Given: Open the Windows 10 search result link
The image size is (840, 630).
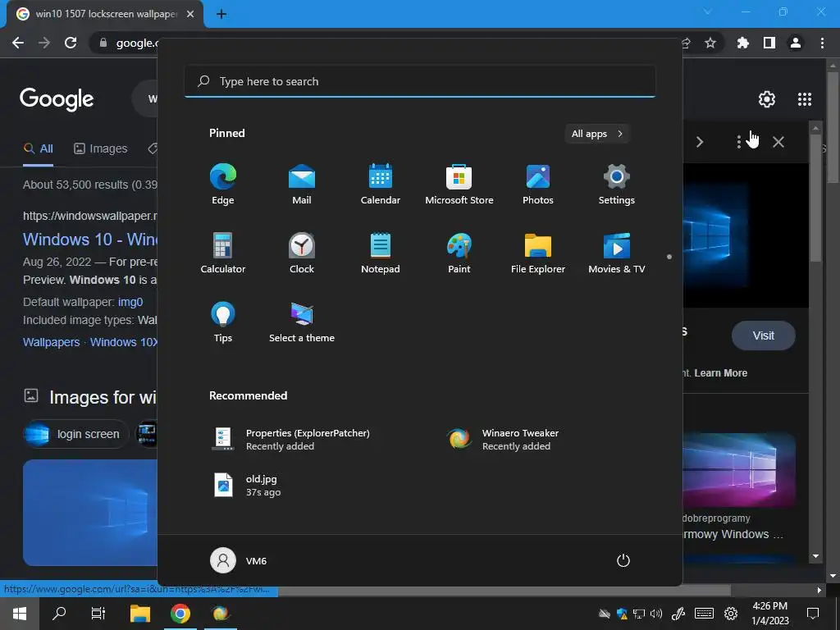Looking at the screenshot, I should tap(90, 239).
